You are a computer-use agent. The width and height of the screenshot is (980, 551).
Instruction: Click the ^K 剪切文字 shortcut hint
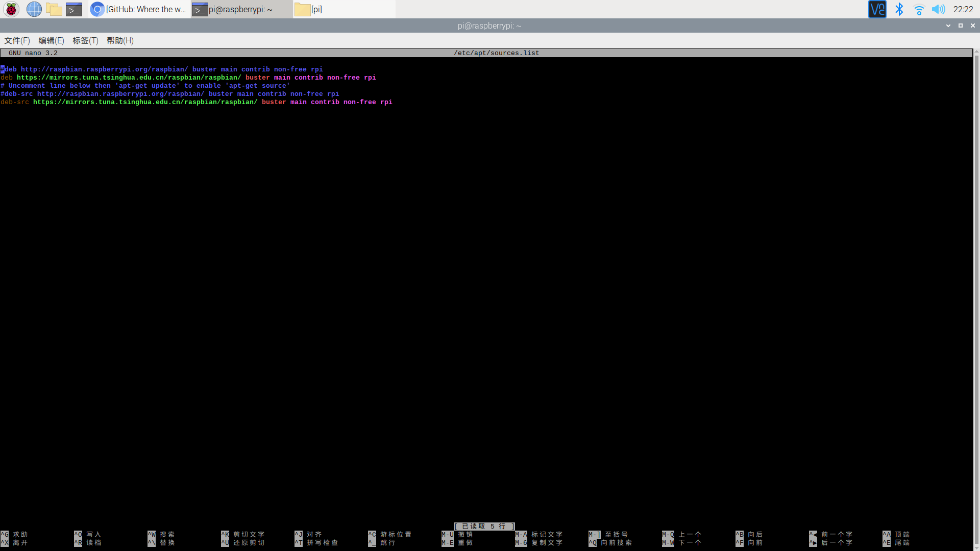[x=243, y=535]
